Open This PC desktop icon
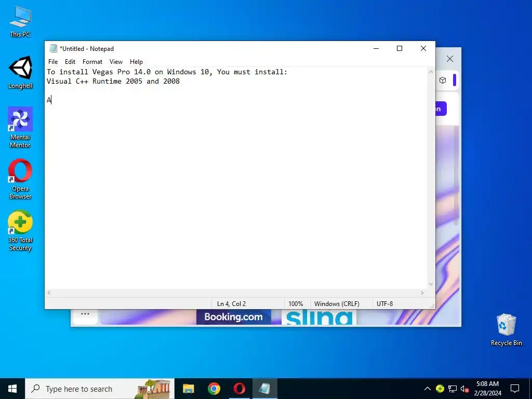This screenshot has height=399, width=532. [20, 22]
